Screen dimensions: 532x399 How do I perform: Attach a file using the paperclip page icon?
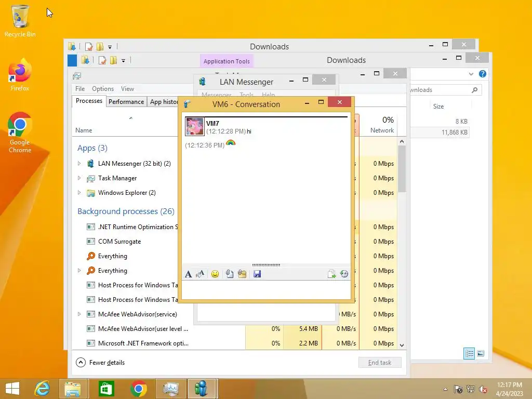coord(229,274)
